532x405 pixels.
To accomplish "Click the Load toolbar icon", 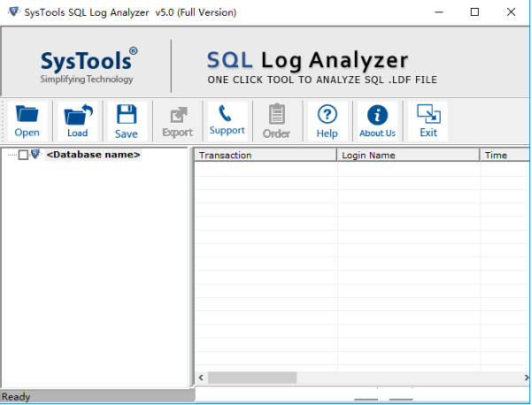I will 78,115.
